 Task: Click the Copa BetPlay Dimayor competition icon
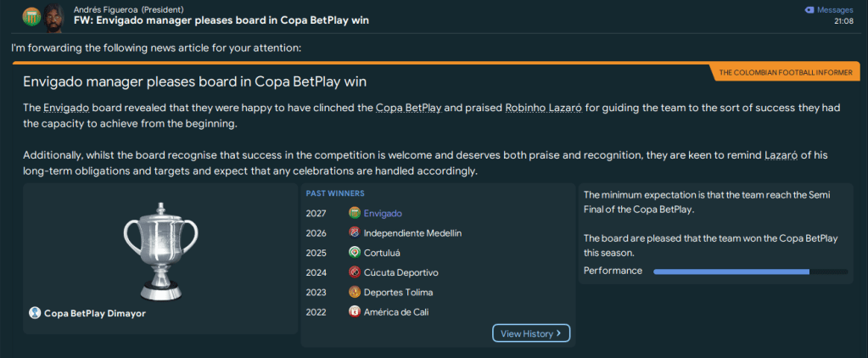(35, 313)
